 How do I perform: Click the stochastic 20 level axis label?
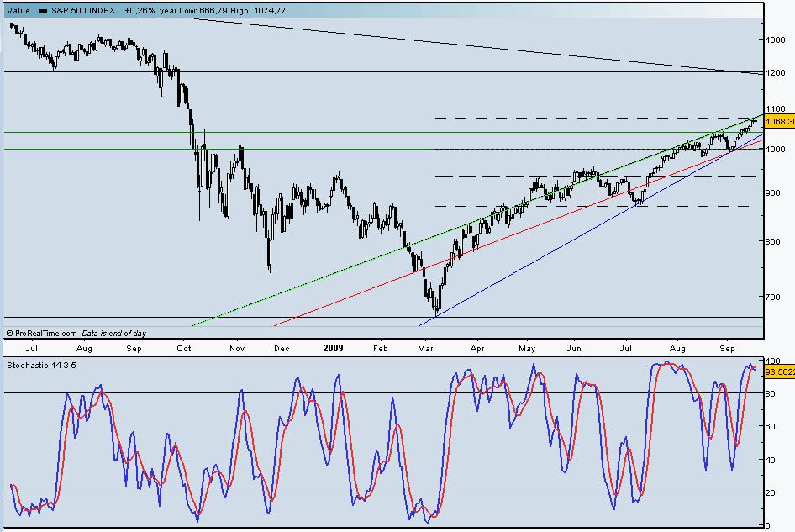tap(770, 493)
